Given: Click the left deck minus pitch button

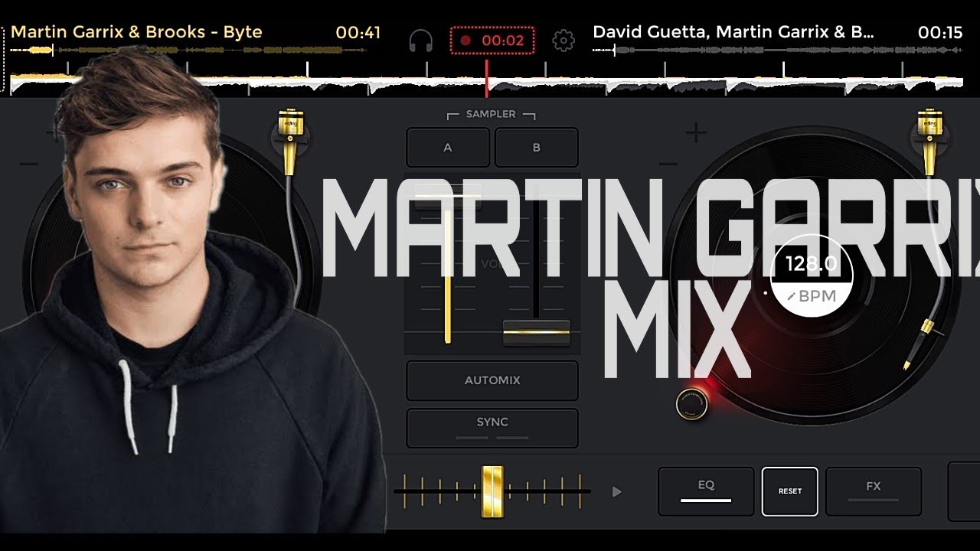Looking at the screenshot, I should [x=28, y=164].
